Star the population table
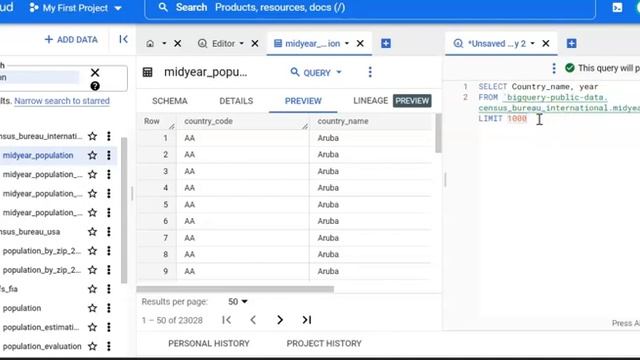The width and height of the screenshot is (640, 360). (x=93, y=308)
